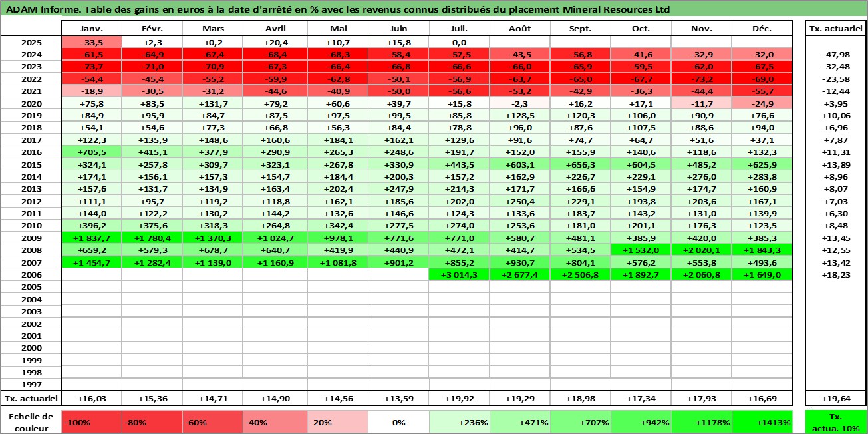Select the 'Juil.' column header

pyautogui.click(x=460, y=29)
